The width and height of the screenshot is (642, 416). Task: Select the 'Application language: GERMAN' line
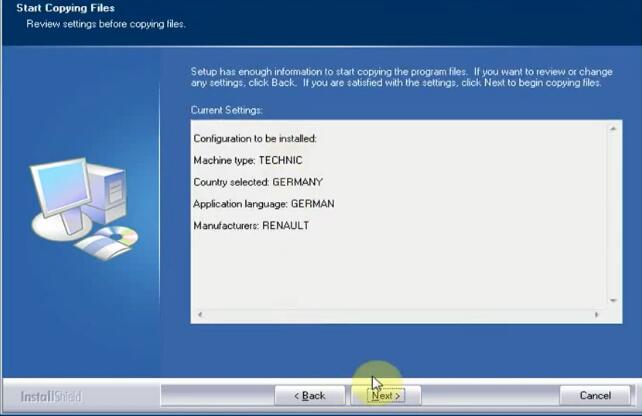tap(263, 204)
